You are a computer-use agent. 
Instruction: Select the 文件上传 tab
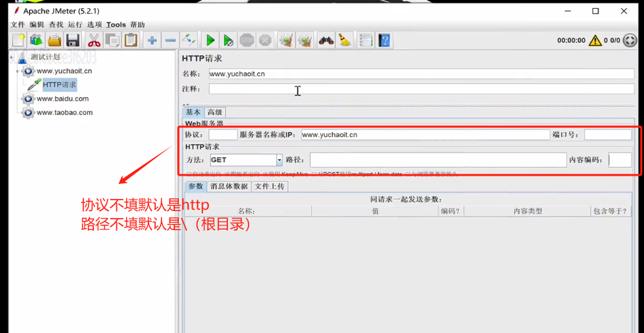coord(270,186)
